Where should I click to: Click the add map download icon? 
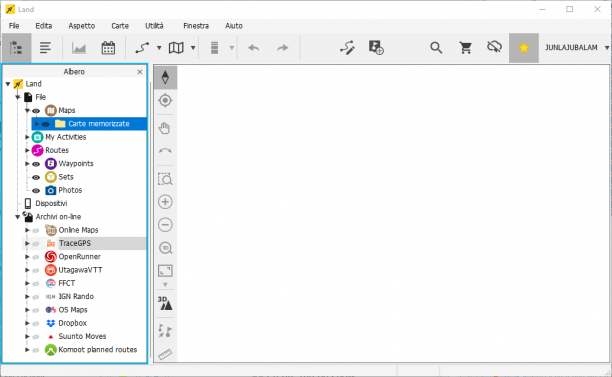(376, 48)
